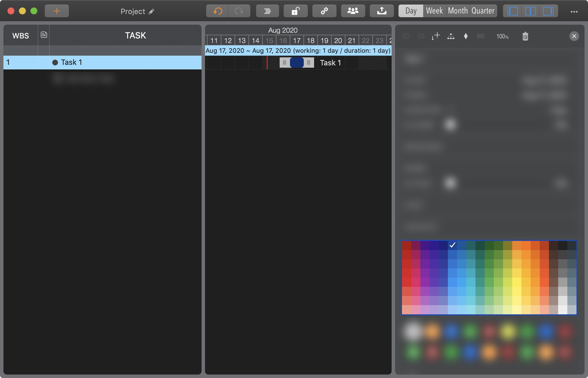Click the hierarchy subtask tree icon
The image size is (588, 378).
pyautogui.click(x=451, y=36)
